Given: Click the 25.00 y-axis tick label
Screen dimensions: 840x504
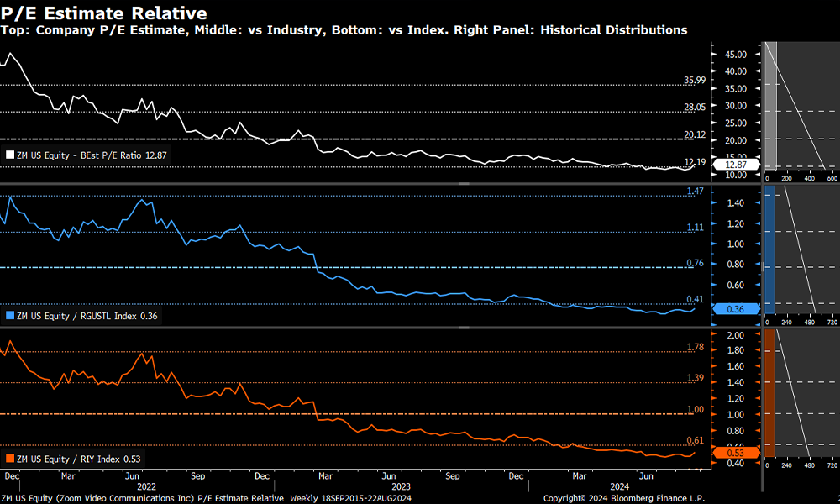Looking at the screenshot, I should [x=736, y=123].
